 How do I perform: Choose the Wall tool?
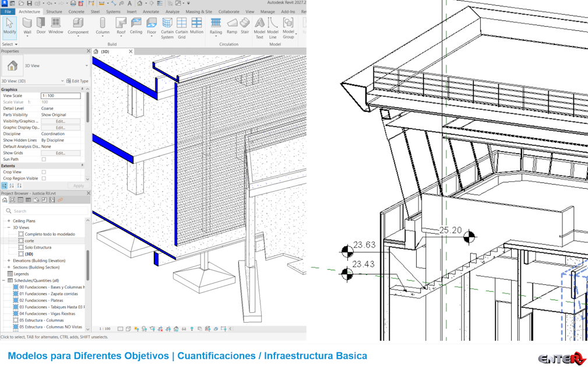pyautogui.click(x=27, y=26)
